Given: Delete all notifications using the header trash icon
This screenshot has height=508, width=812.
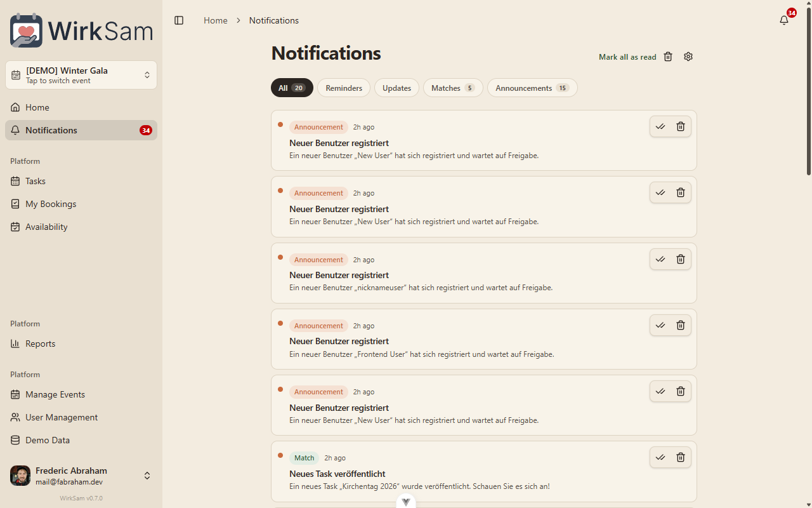Looking at the screenshot, I should [668, 57].
